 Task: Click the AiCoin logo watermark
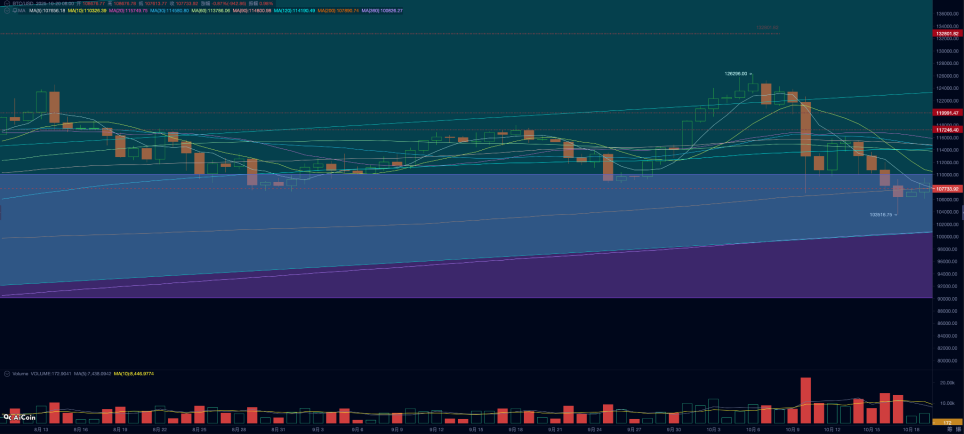tap(20, 418)
